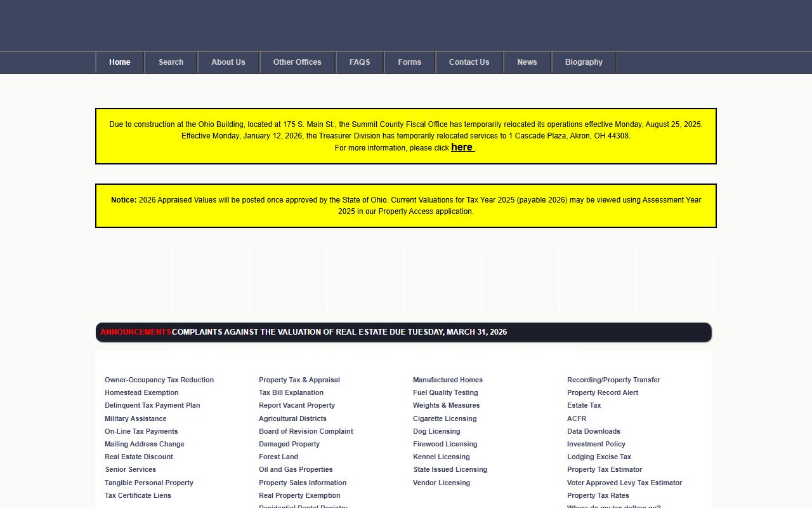Open the Forms navigation tab
Image resolution: width=812 pixels, height=508 pixels.
pos(409,62)
